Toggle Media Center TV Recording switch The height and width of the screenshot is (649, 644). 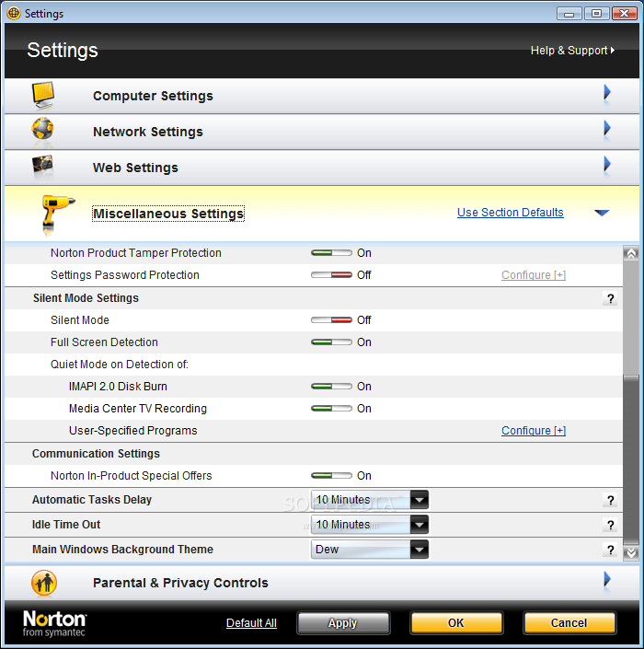tap(331, 409)
